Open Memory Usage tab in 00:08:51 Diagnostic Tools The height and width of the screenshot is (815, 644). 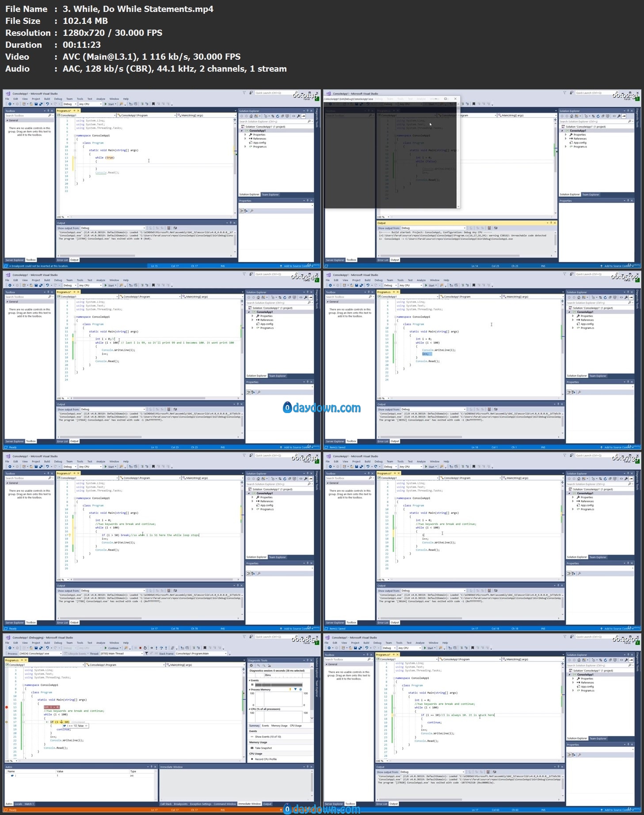click(279, 726)
